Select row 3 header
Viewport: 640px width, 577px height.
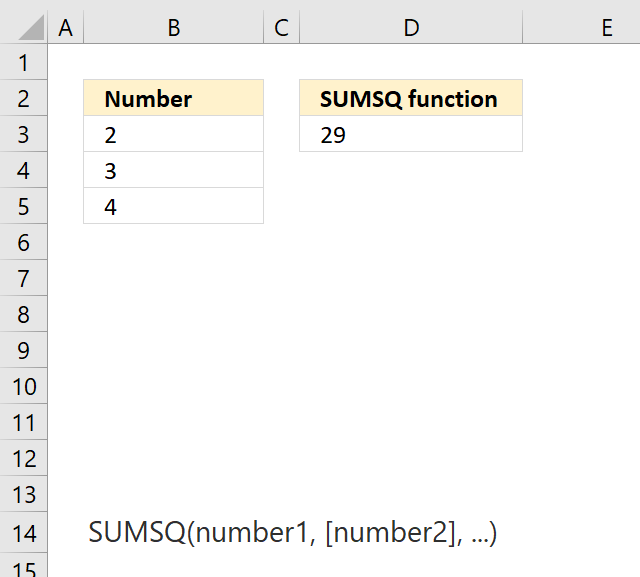pyautogui.click(x=23, y=134)
